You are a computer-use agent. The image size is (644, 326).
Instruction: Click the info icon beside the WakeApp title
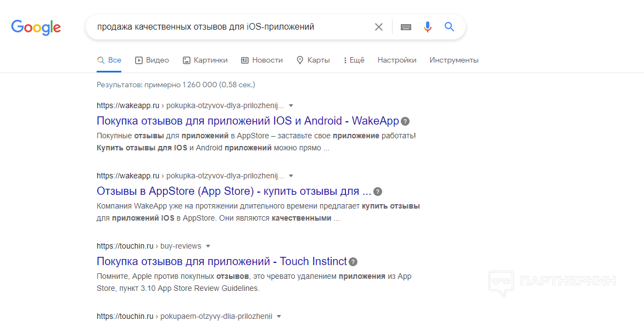click(405, 121)
